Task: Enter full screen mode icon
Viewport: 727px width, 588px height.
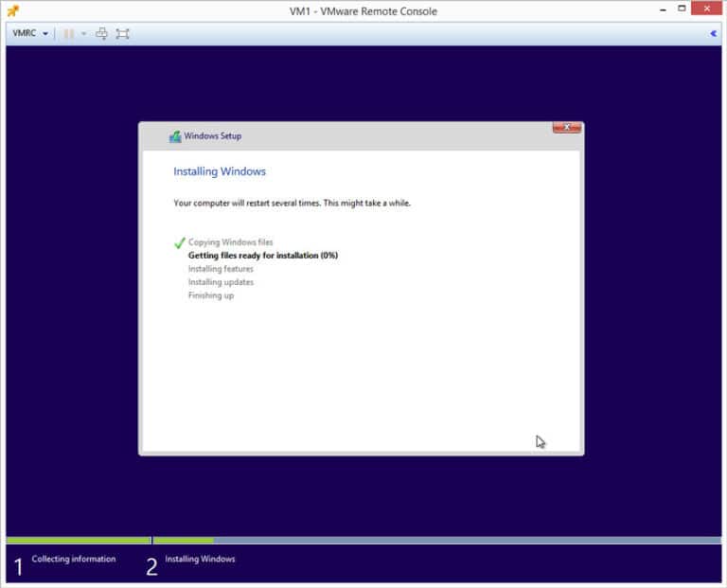Action: click(122, 33)
